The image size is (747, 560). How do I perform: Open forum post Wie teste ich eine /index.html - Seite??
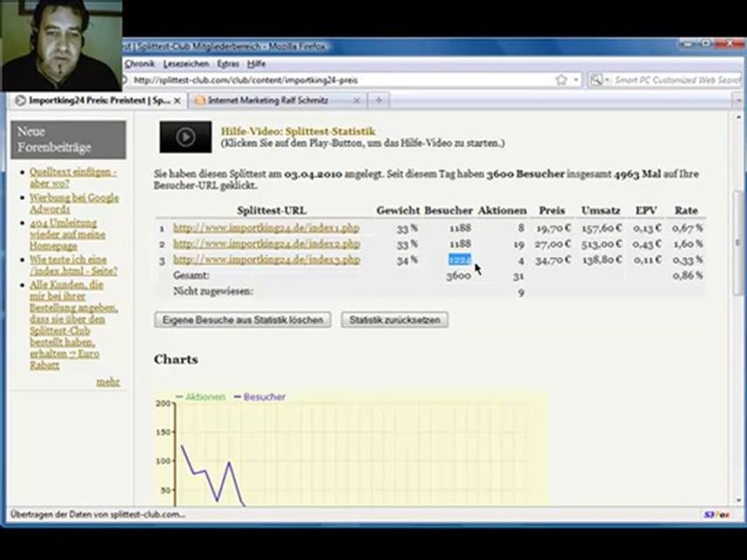(x=73, y=265)
